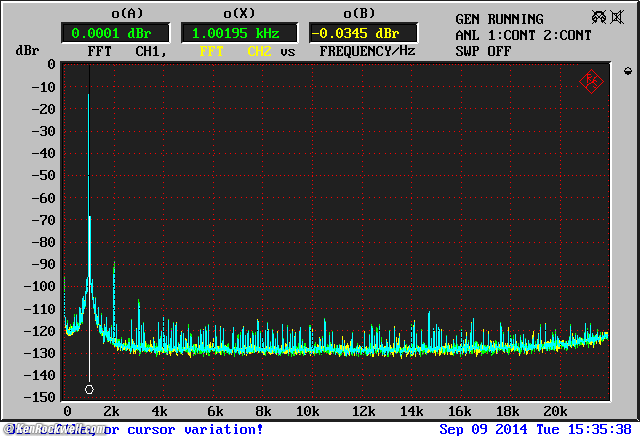The height and width of the screenshot is (436, 640).
Task: Click the 2k x-axis tick label
Action: [111, 411]
